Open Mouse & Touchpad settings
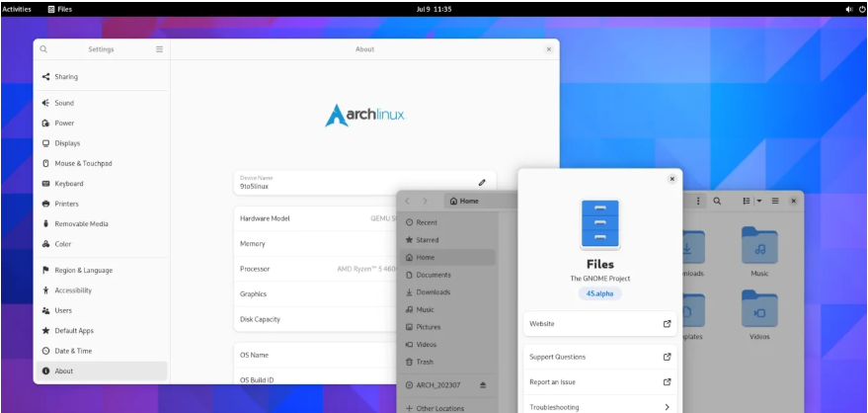Viewport: 868px width, 413px height. pos(102,163)
